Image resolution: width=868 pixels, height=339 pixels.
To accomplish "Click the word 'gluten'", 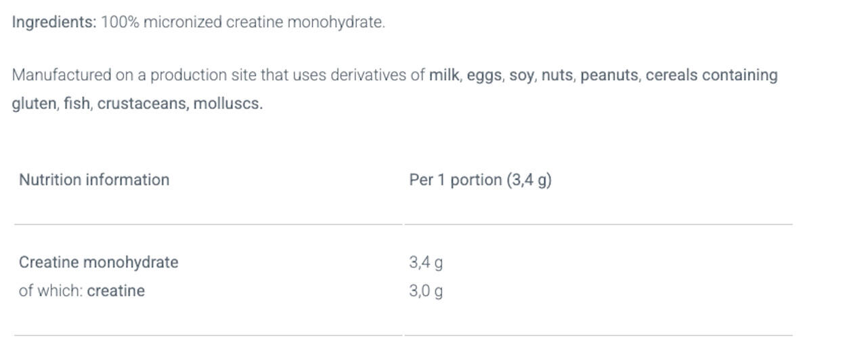I will (34, 104).
